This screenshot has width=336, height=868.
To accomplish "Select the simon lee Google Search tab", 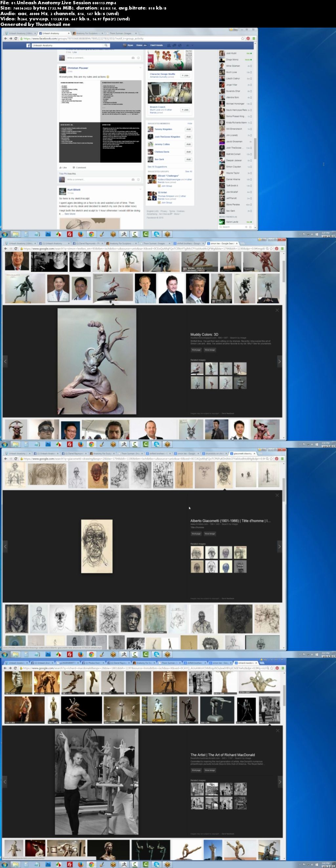I will pyautogui.click(x=222, y=243).
